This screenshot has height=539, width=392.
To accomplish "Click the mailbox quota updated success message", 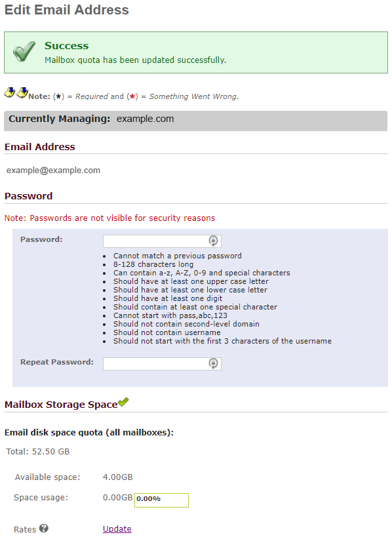I will coord(135,60).
